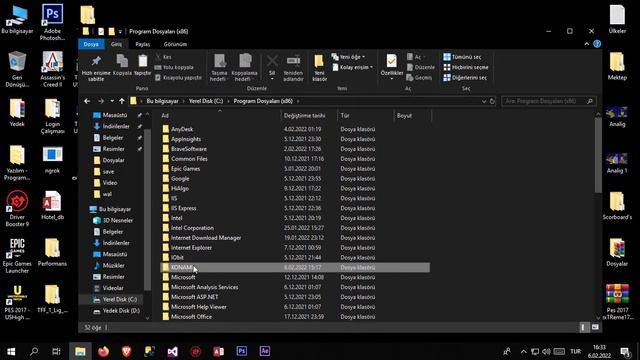Open the Windows Start menu

point(11,351)
